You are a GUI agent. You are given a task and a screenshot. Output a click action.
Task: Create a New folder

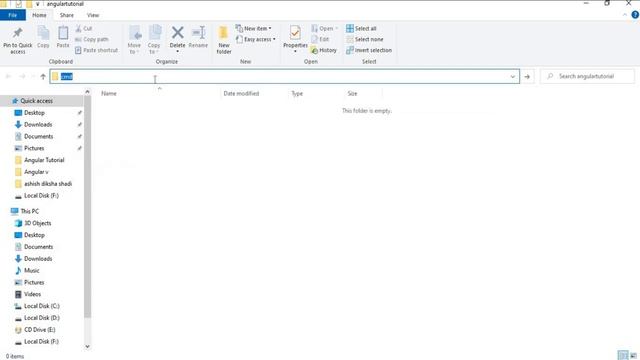tap(224, 40)
